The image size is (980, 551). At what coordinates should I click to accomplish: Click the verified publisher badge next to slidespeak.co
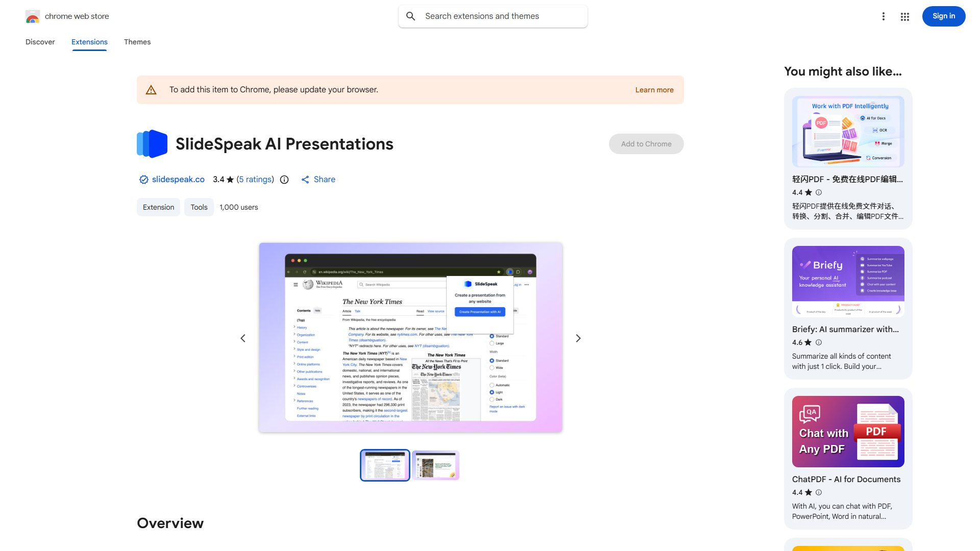[x=143, y=180]
